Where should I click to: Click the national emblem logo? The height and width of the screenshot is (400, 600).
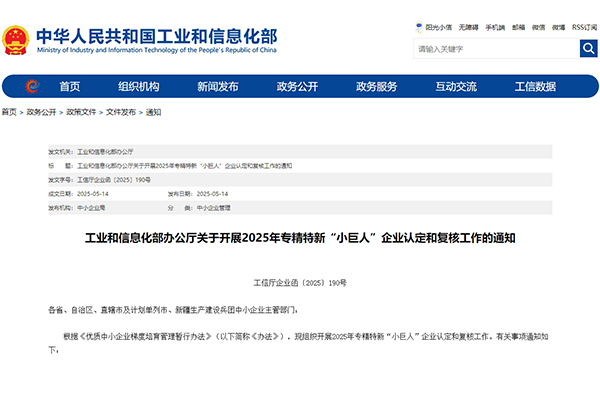pyautogui.click(x=16, y=40)
